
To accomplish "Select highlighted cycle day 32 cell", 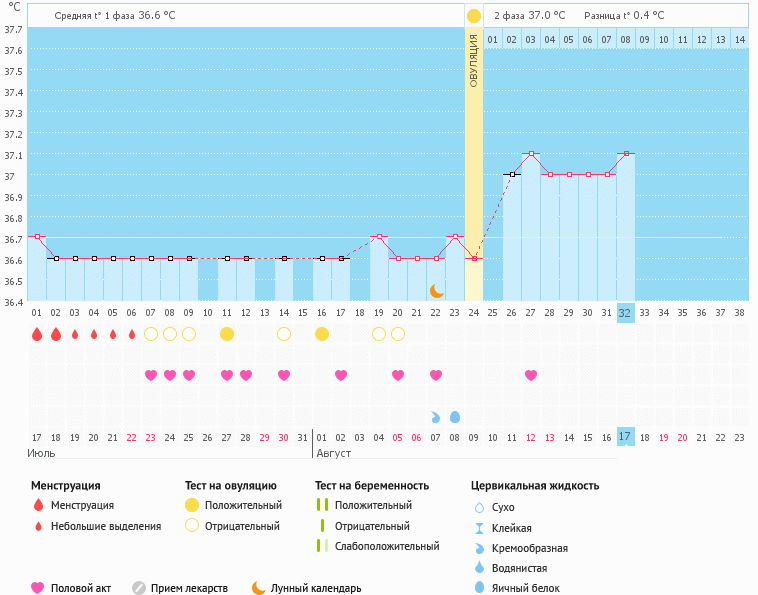I will pyautogui.click(x=625, y=313).
